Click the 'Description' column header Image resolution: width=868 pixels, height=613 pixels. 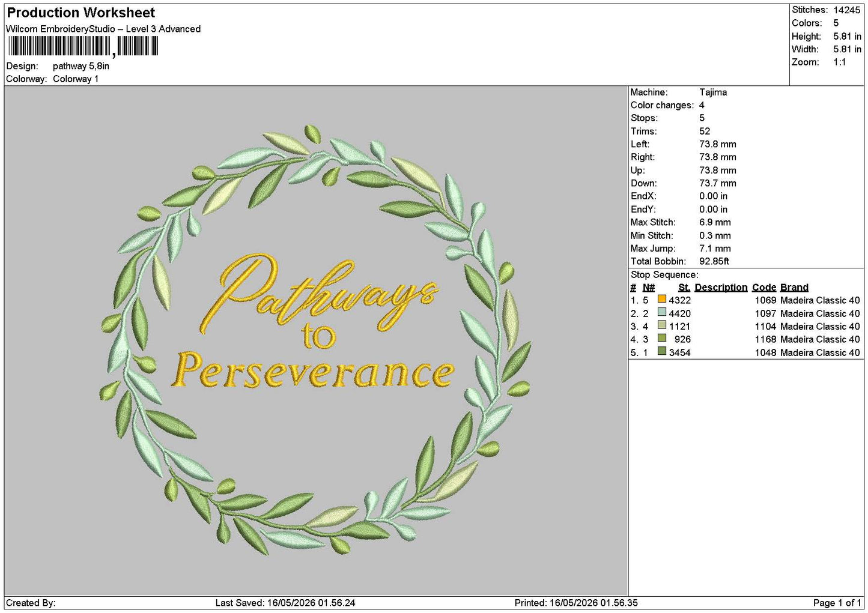click(x=721, y=288)
